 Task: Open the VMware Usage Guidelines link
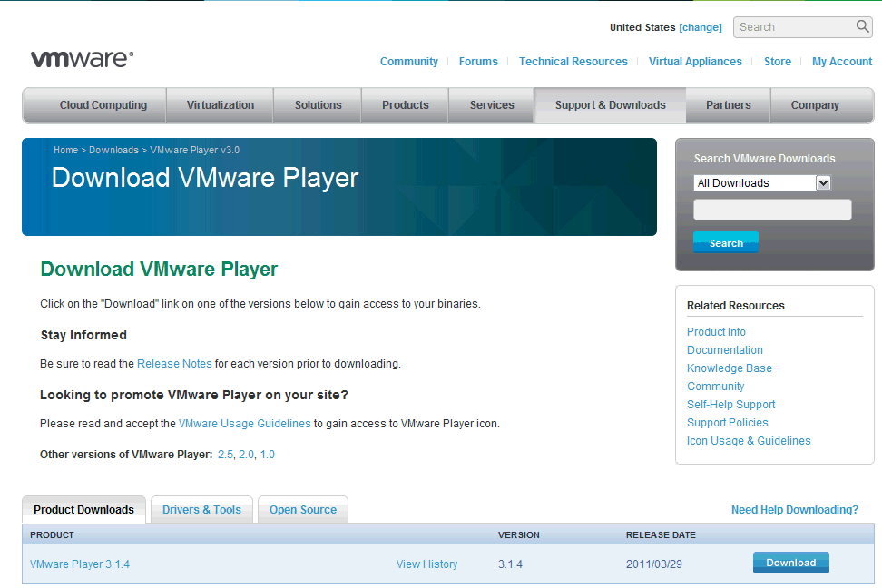[244, 424]
